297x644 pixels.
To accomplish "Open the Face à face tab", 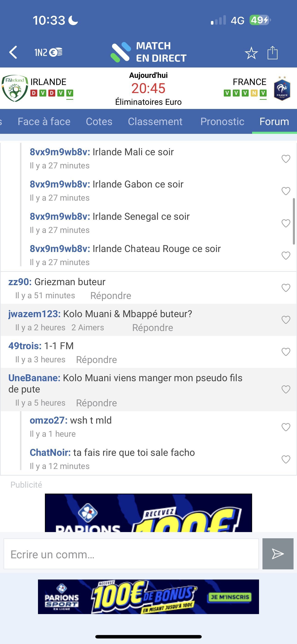I will point(44,122).
